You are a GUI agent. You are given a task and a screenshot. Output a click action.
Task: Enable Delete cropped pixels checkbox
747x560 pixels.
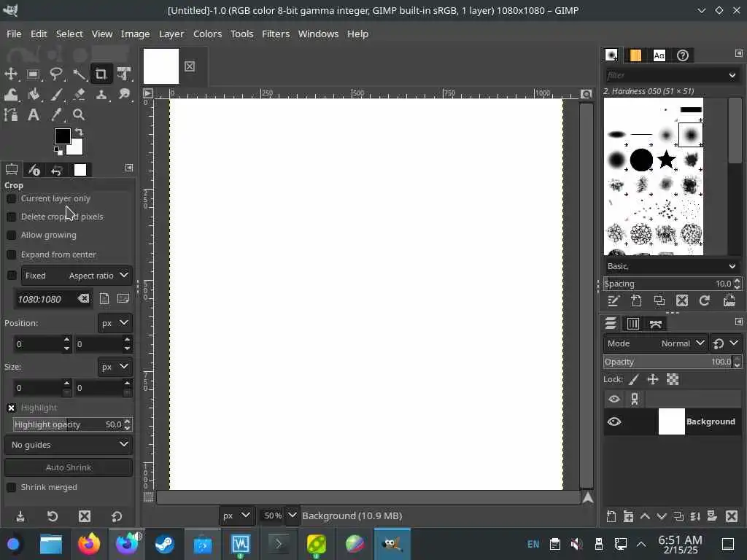click(12, 217)
